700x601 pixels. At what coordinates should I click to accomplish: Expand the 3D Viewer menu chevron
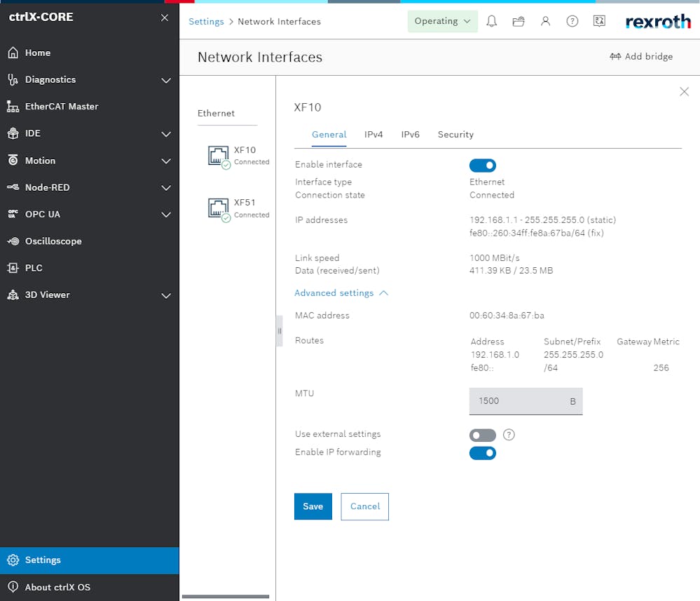166,295
